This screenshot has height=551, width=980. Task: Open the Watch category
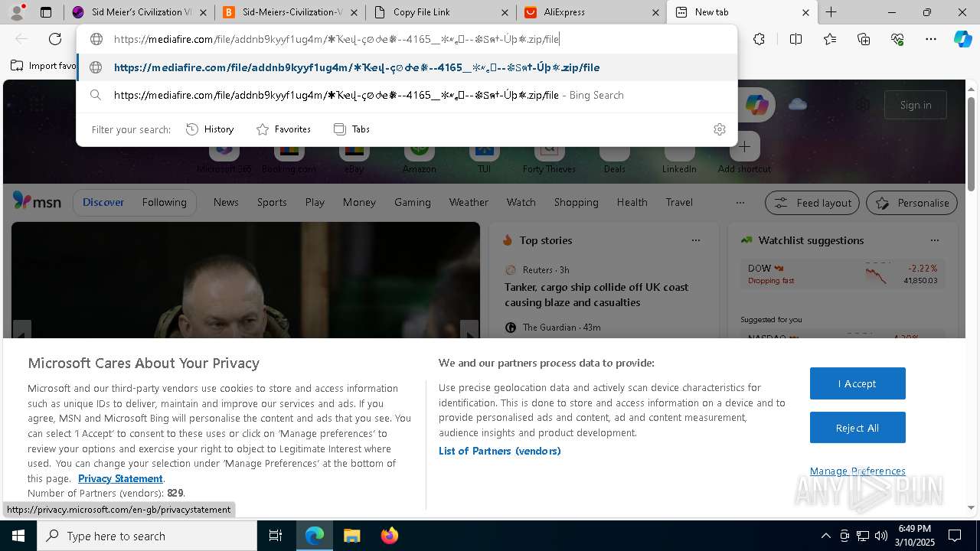click(x=521, y=202)
